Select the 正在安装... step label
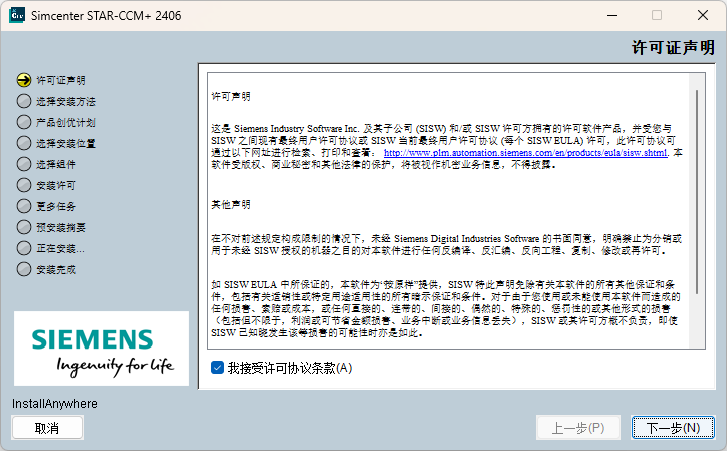This screenshot has height=451, width=727. click(x=60, y=248)
